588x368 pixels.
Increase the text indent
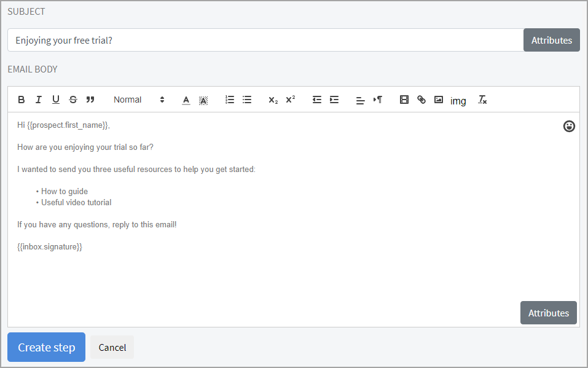(334, 100)
